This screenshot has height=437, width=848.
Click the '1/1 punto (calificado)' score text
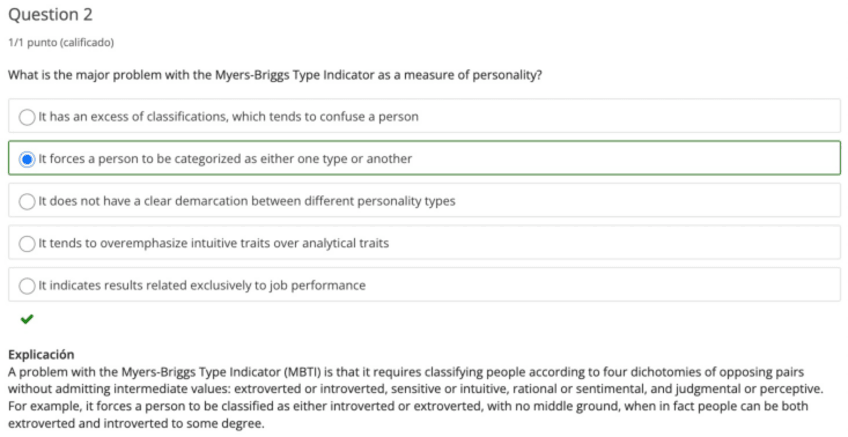[x=60, y=42]
